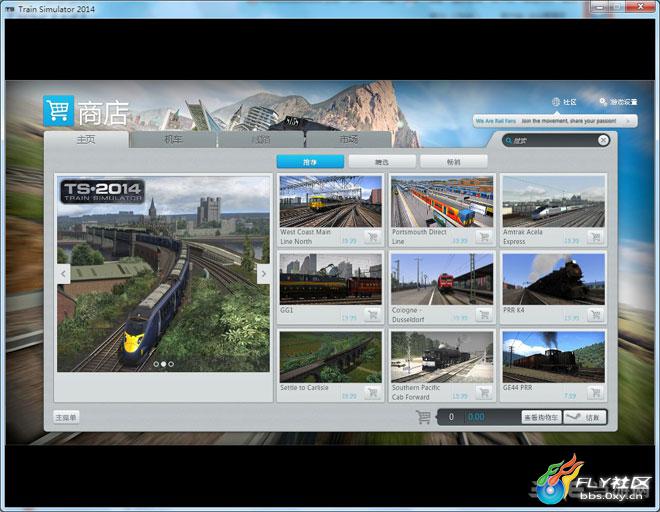Click the 'Cologne - Dusseldorf' title text
Viewport: 660px width, 512px height.
[x=408, y=315]
